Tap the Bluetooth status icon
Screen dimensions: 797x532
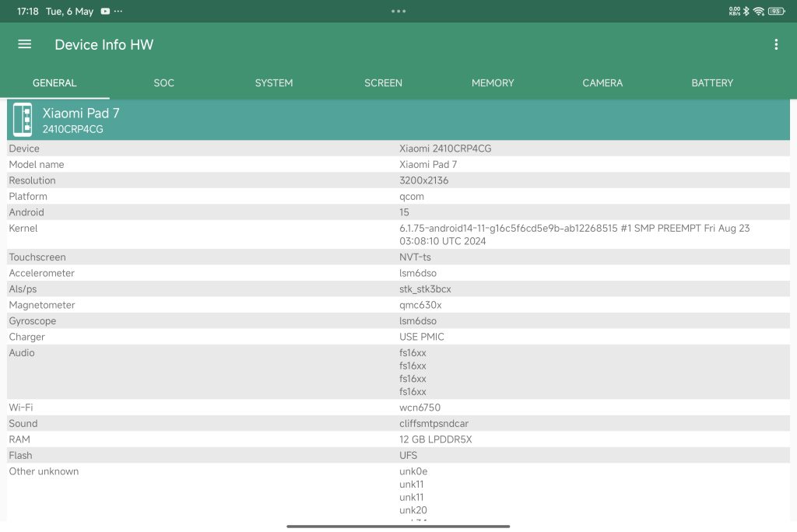point(746,12)
